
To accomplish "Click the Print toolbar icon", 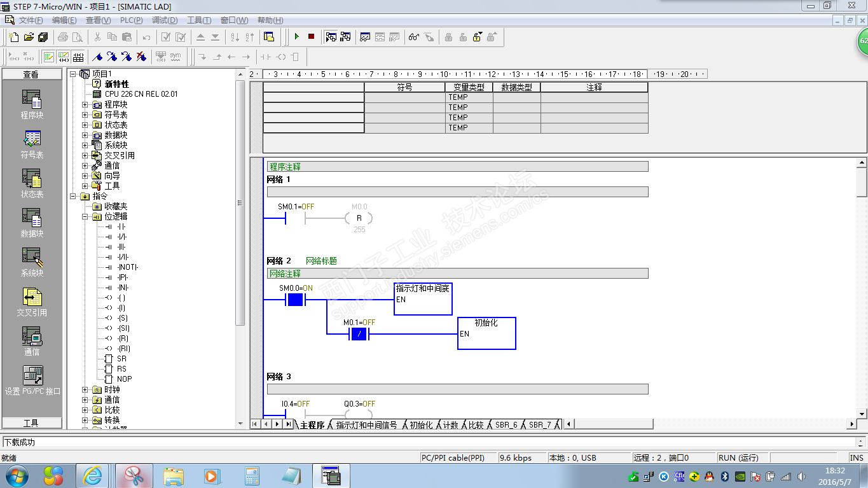I will [63, 37].
